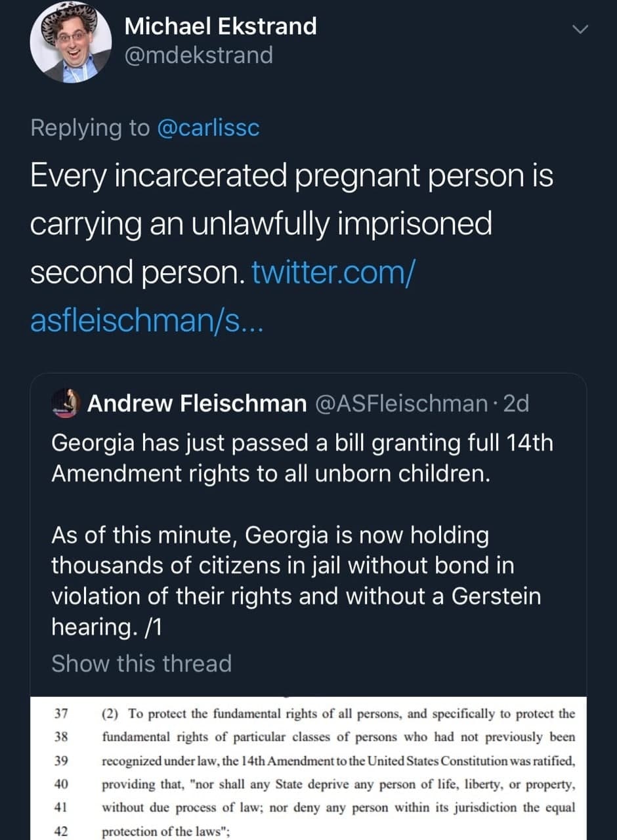Click the 'Replying to' label
This screenshot has width=617, height=840.
click(x=90, y=127)
